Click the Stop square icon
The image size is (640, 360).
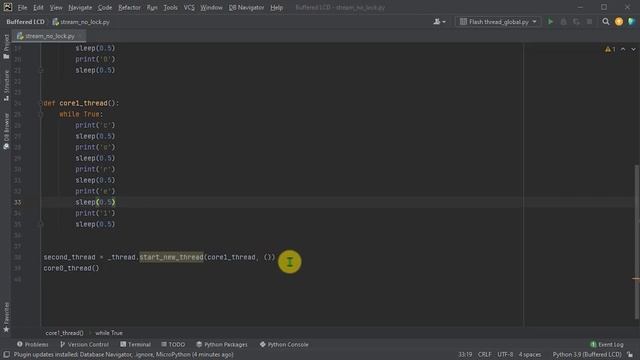click(x=589, y=22)
